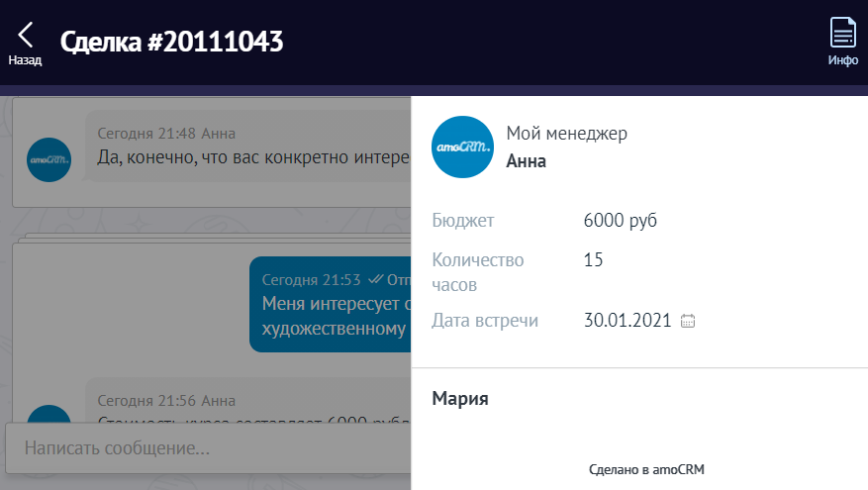The image size is (868, 490).
Task: Click amoCRM avatar in the 21:48 message
Action: [49, 158]
